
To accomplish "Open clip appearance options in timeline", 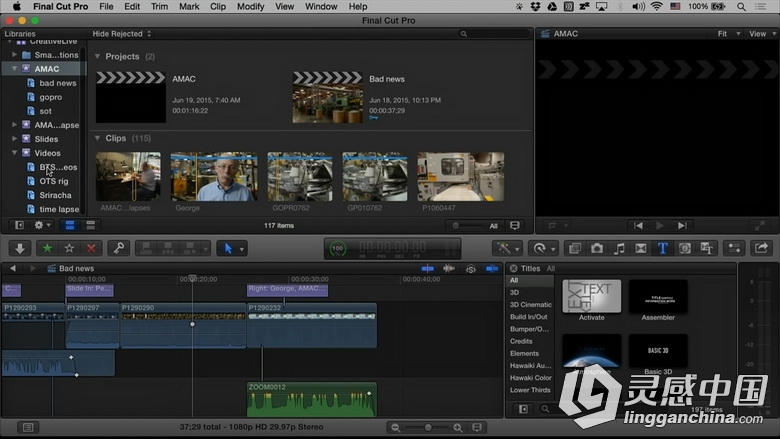I will tap(477, 428).
